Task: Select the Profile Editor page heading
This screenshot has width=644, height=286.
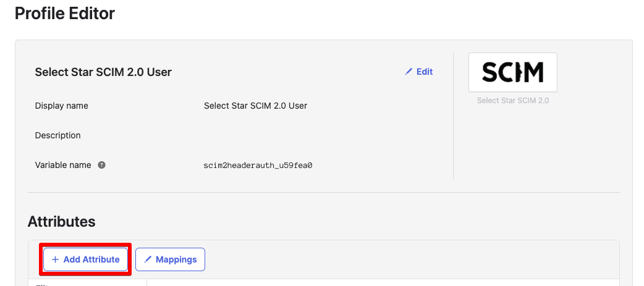Action: 65,13
